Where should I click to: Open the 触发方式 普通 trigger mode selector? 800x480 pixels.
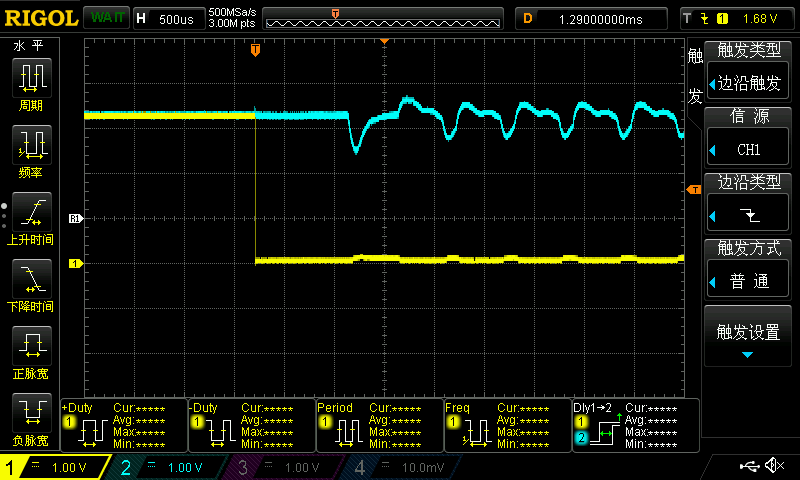click(747, 269)
